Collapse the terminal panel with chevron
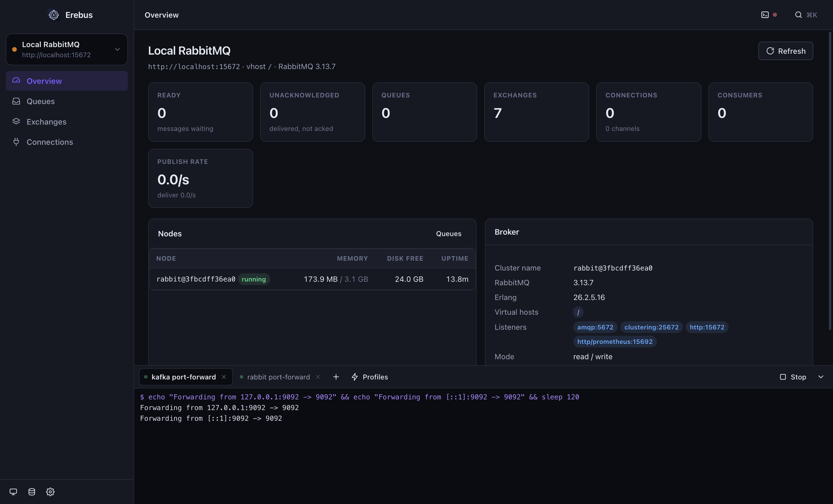833x504 pixels. click(821, 377)
